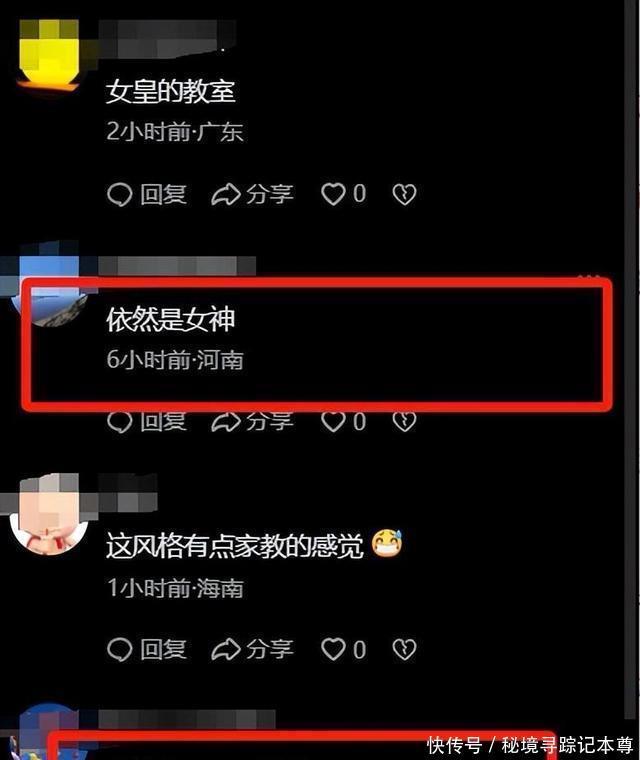Like the 女皇的教室 comment with heart icon
The width and height of the screenshot is (640, 760).
click(334, 194)
